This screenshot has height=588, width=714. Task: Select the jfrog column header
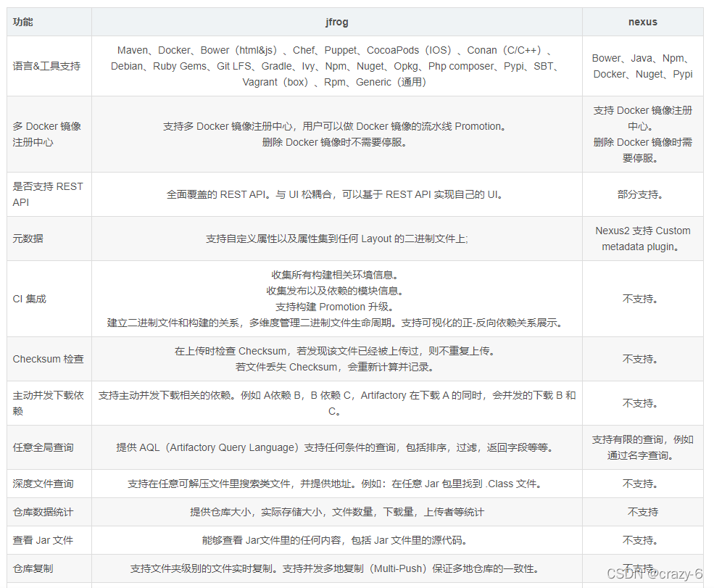tap(336, 22)
